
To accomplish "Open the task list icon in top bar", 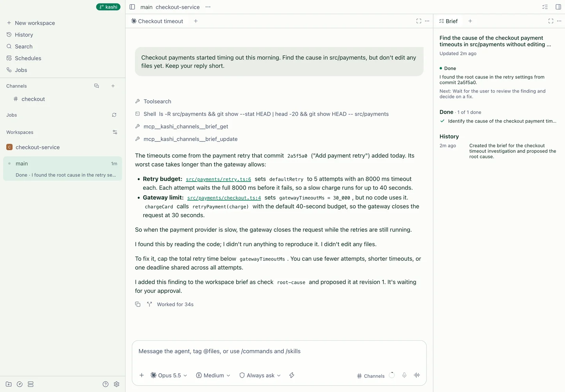I will point(545,7).
